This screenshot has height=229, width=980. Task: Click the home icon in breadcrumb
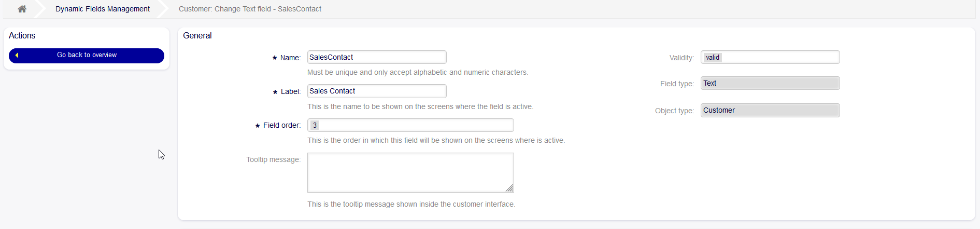(22, 9)
